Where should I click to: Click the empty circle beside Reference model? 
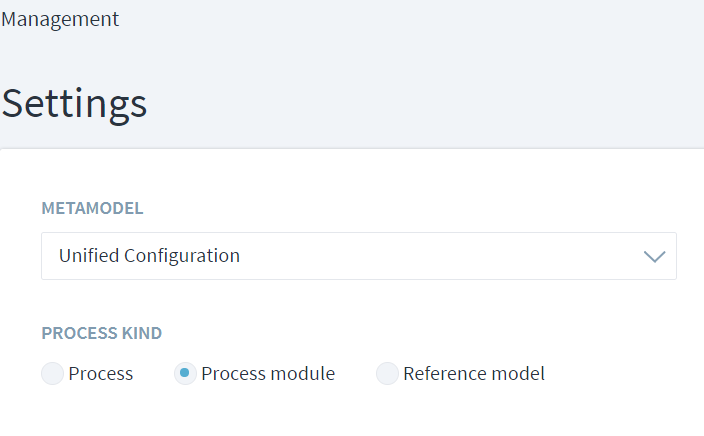point(387,374)
